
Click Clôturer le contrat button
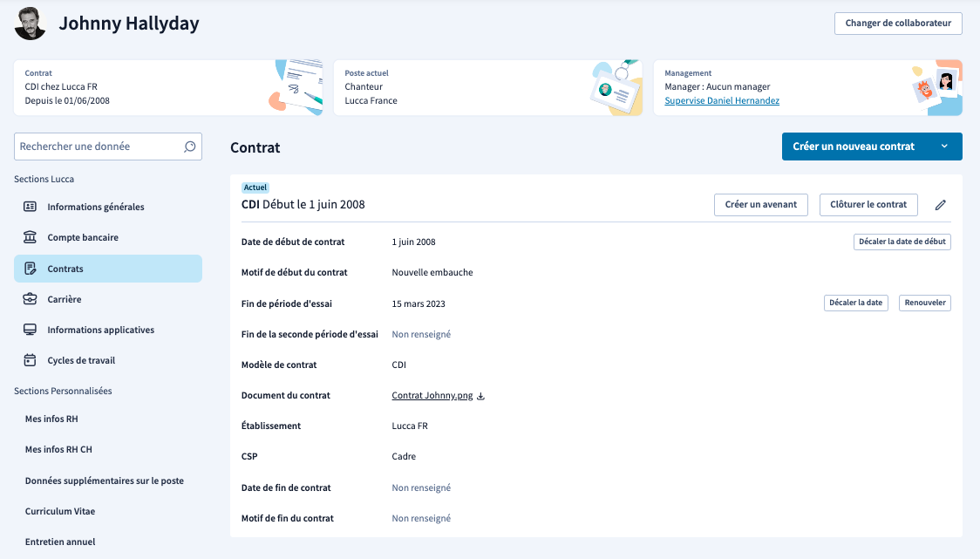[x=868, y=204]
